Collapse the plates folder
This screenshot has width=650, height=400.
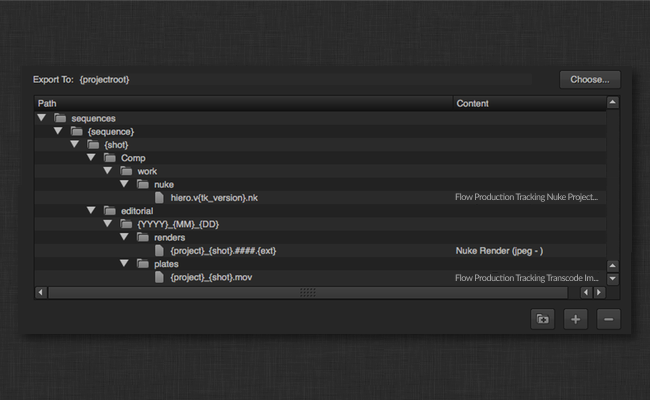click(x=125, y=264)
